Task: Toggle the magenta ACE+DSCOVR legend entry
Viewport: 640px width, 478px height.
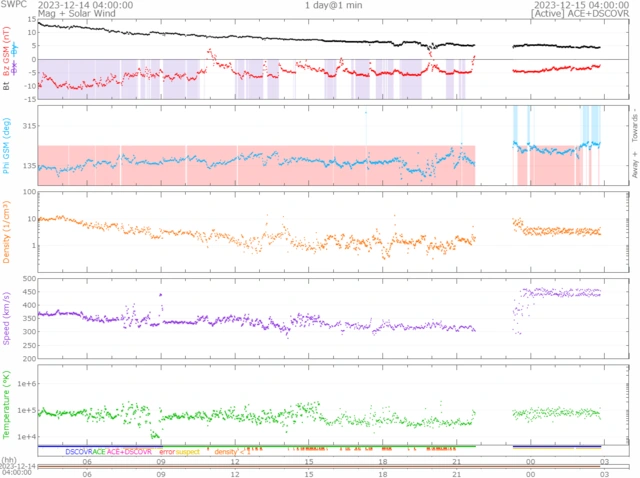Action: point(129,452)
